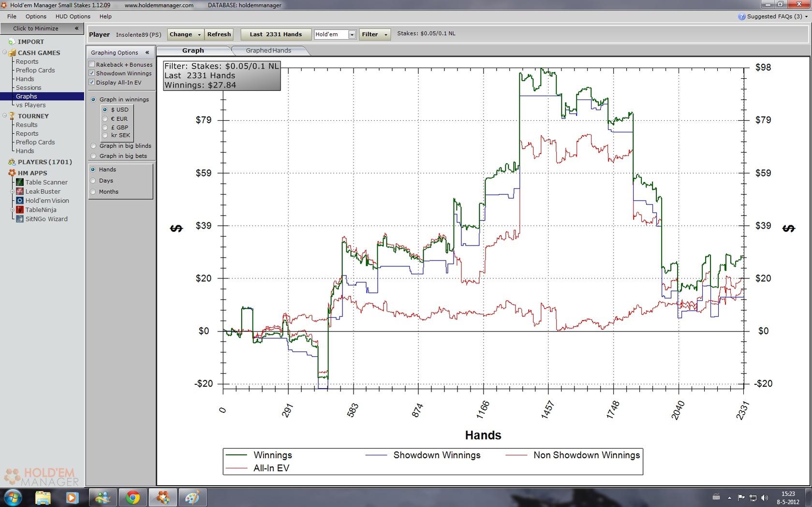Open the LeakBuster app icon
812x507 pixels.
point(20,191)
